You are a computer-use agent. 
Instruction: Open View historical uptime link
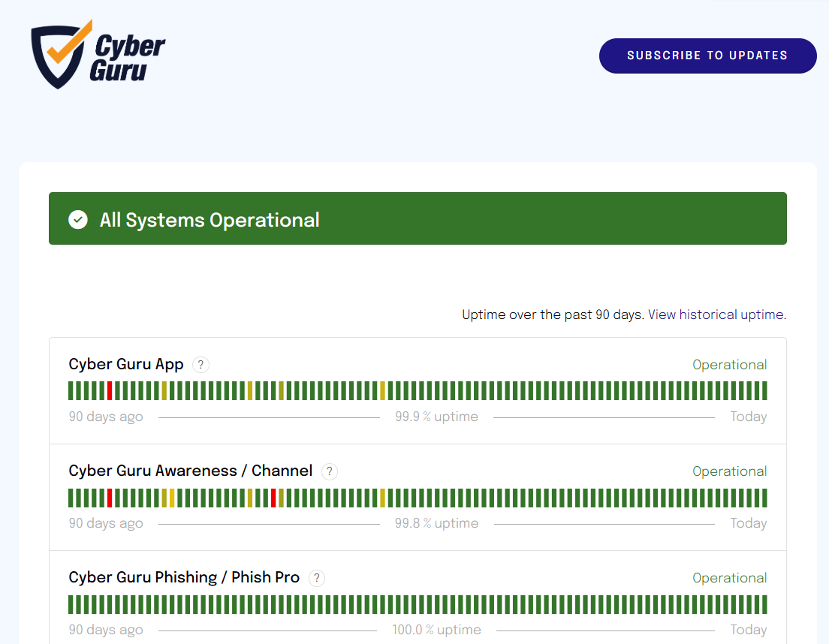pyautogui.click(x=717, y=314)
